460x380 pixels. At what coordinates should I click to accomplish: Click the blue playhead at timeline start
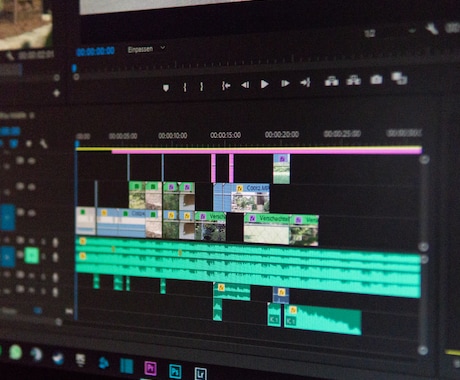pos(77,144)
